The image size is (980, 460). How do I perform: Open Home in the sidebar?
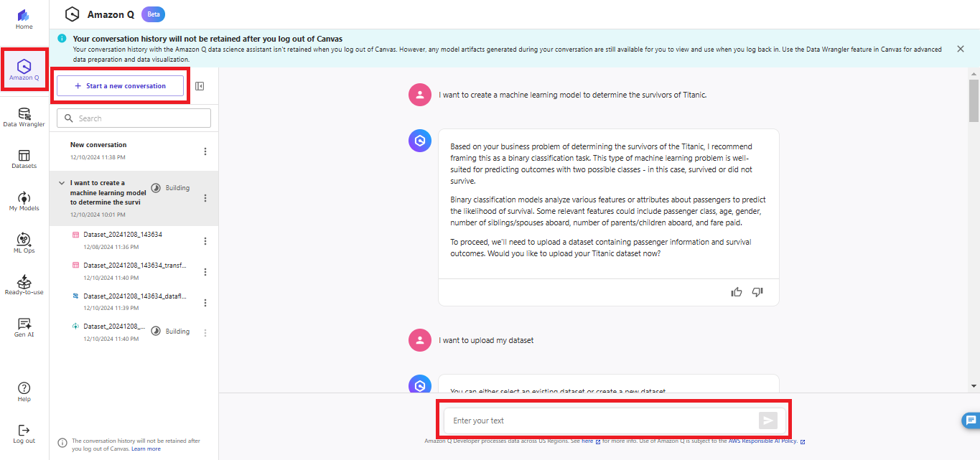coord(24,19)
